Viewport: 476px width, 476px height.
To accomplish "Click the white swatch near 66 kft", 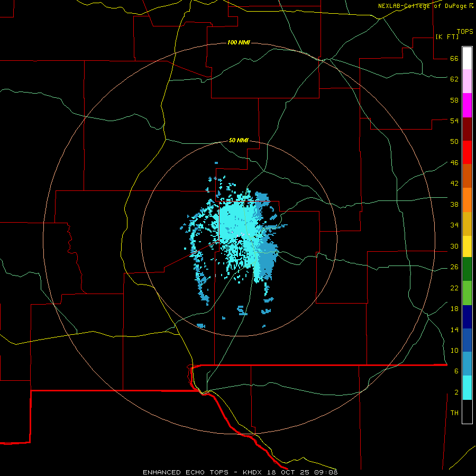I will [x=467, y=58].
